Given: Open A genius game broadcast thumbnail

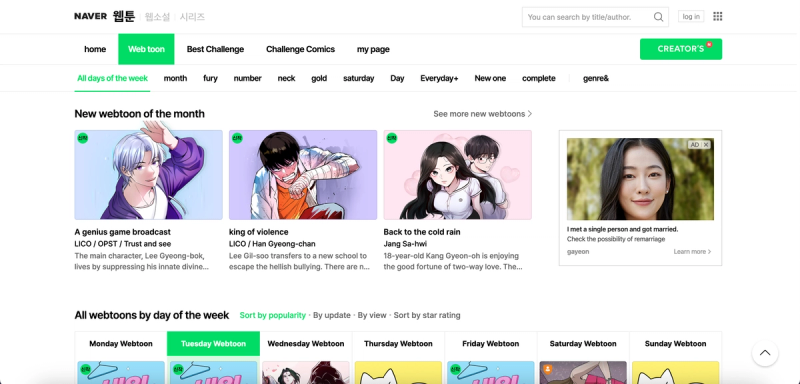Looking at the screenshot, I should pos(148,175).
